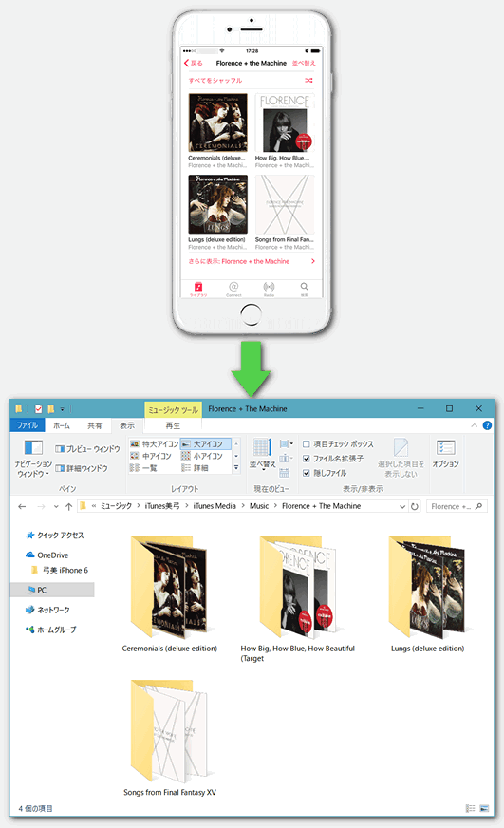Select the ミュージック ツール contextual tab

pyautogui.click(x=173, y=410)
